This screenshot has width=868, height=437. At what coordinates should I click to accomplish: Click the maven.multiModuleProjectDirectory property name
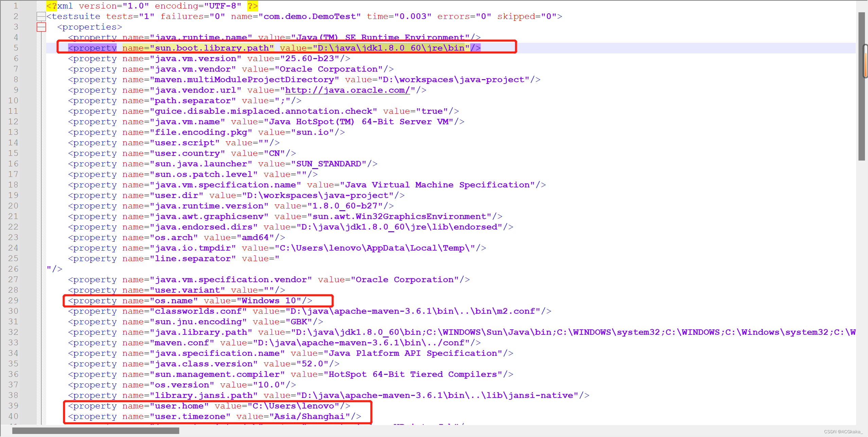(245, 79)
